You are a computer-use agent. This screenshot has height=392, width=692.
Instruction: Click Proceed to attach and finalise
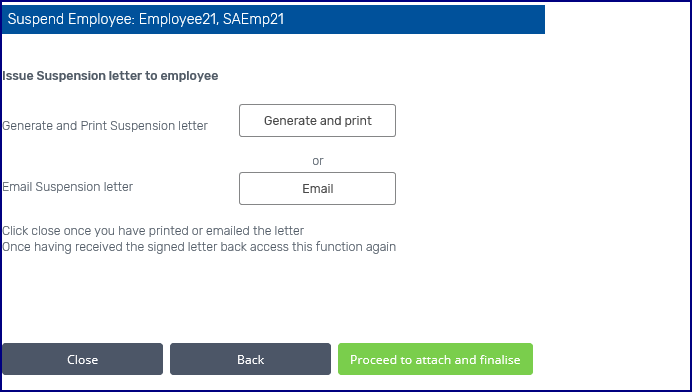point(435,359)
